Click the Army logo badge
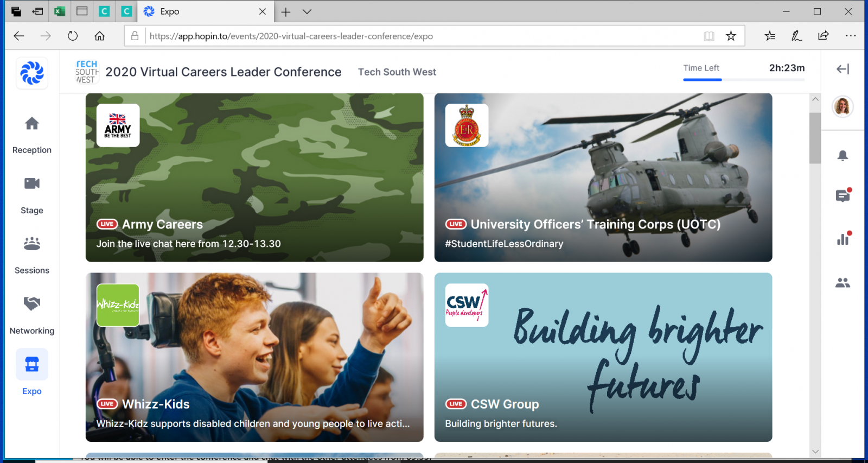This screenshot has height=463, width=868. tap(118, 125)
